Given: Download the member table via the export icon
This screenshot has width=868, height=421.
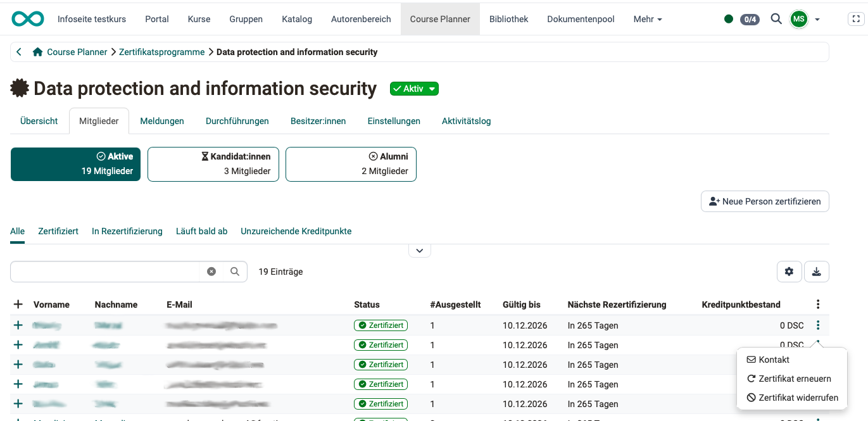Looking at the screenshot, I should coord(816,272).
